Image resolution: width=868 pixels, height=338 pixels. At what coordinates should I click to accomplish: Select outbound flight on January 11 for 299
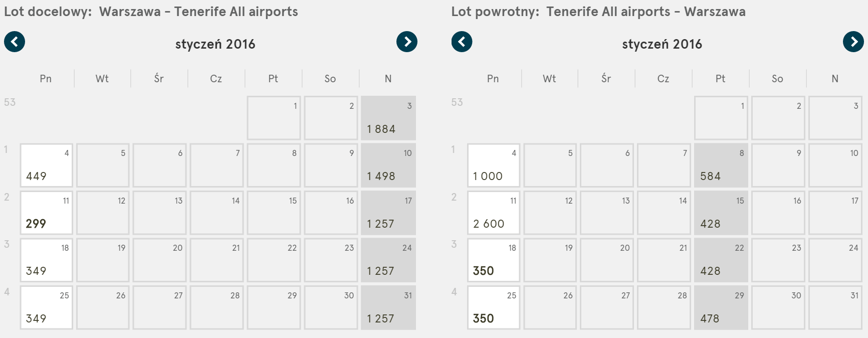point(46,213)
